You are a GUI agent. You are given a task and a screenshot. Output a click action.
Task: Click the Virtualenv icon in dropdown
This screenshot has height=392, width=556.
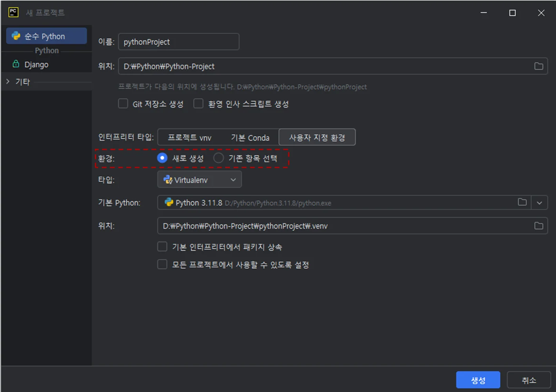pos(168,179)
